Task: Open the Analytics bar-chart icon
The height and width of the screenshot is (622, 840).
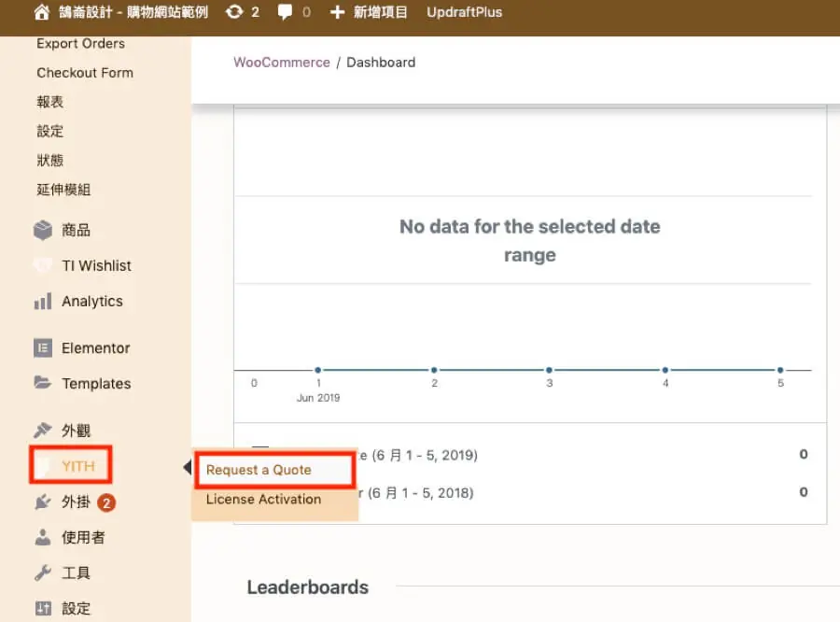Action: point(43,302)
